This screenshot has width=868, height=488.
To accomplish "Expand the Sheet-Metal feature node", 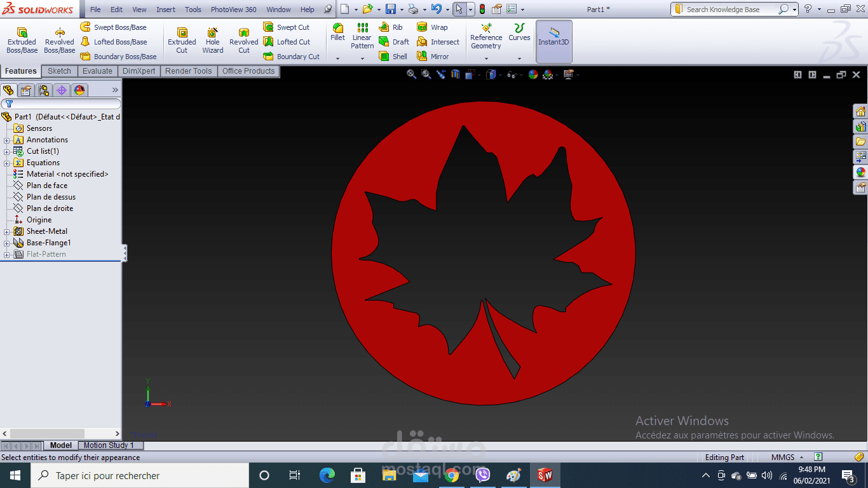I will click(x=7, y=231).
